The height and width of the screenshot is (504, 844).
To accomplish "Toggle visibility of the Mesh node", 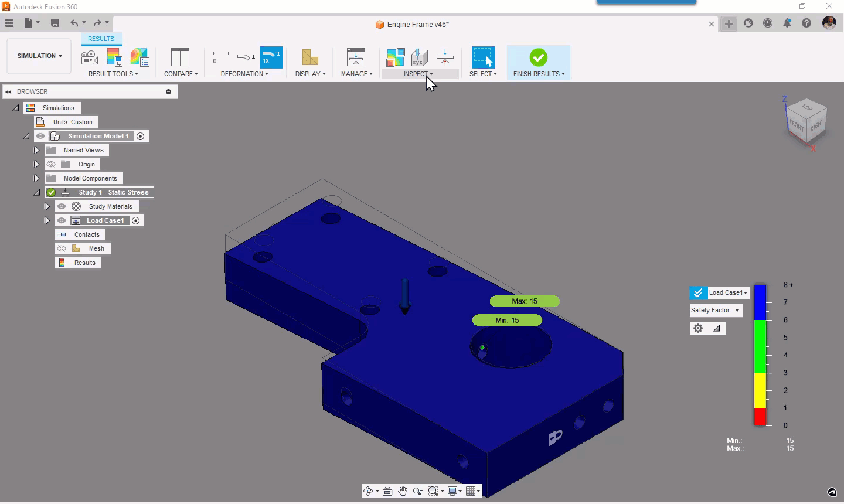I will point(62,248).
